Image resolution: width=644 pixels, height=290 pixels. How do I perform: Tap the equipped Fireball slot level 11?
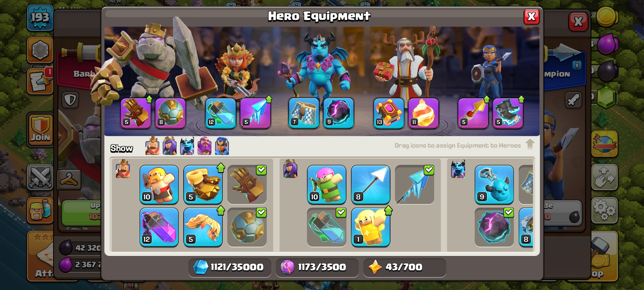(x=423, y=113)
